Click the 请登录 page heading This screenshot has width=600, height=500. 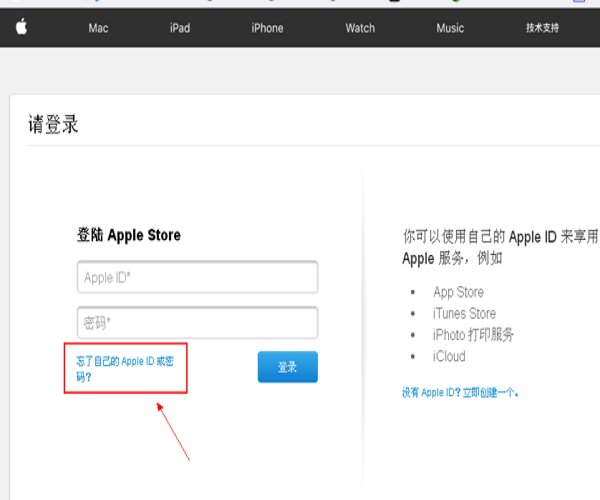pyautogui.click(x=53, y=125)
